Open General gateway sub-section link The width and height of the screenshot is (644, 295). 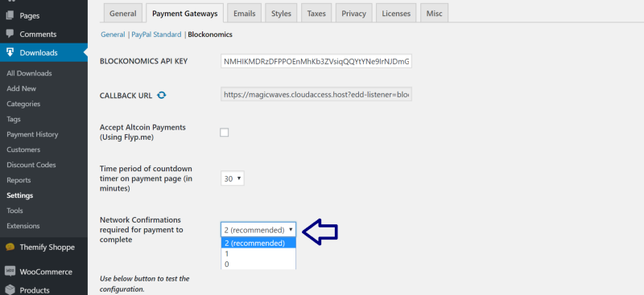(x=113, y=35)
